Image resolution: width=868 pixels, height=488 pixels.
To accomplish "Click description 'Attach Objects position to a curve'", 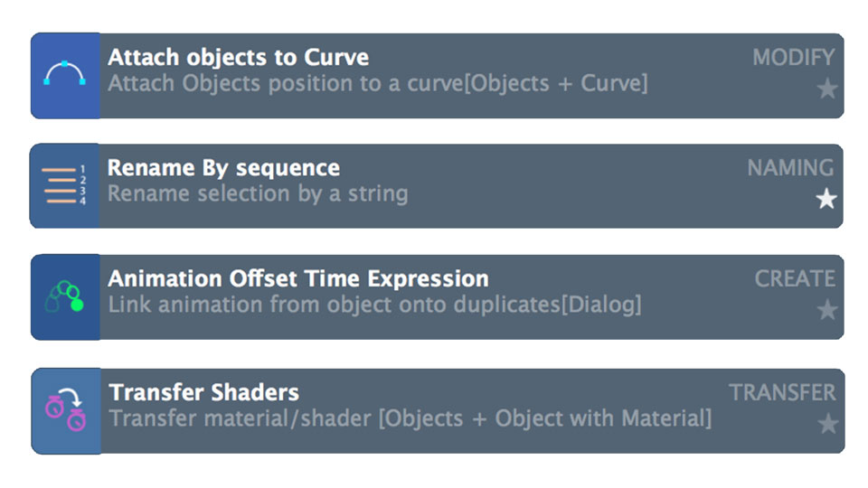I will click(x=285, y=83).
